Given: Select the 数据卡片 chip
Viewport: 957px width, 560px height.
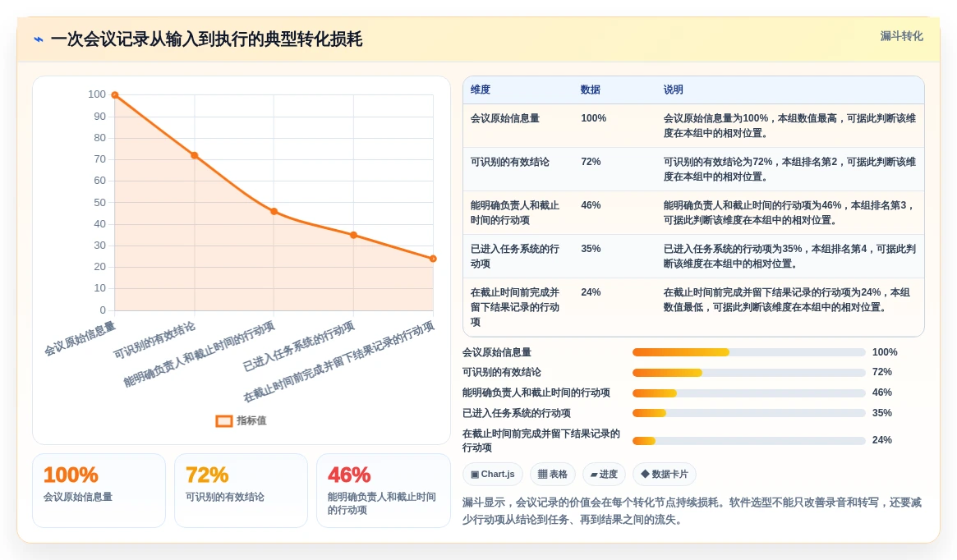Looking at the screenshot, I should 664,474.
